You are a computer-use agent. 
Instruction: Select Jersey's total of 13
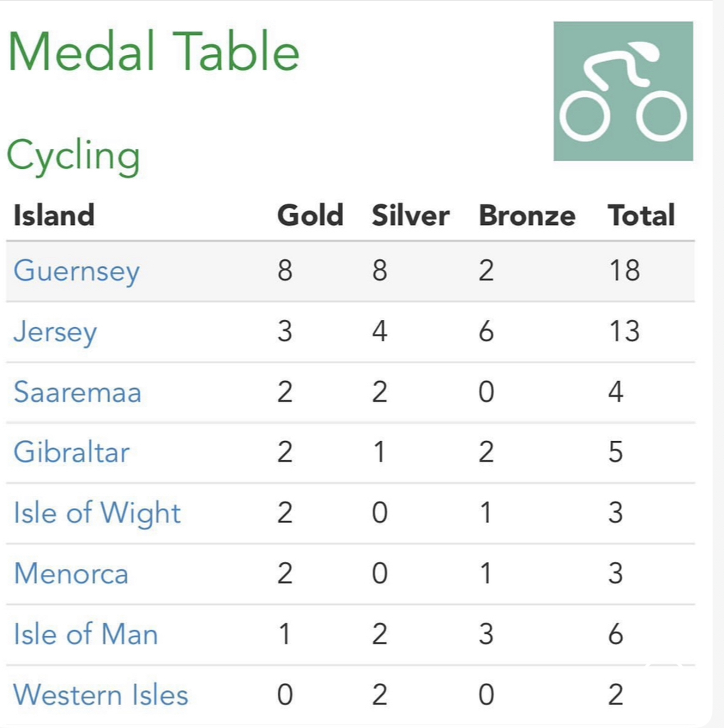(x=624, y=331)
